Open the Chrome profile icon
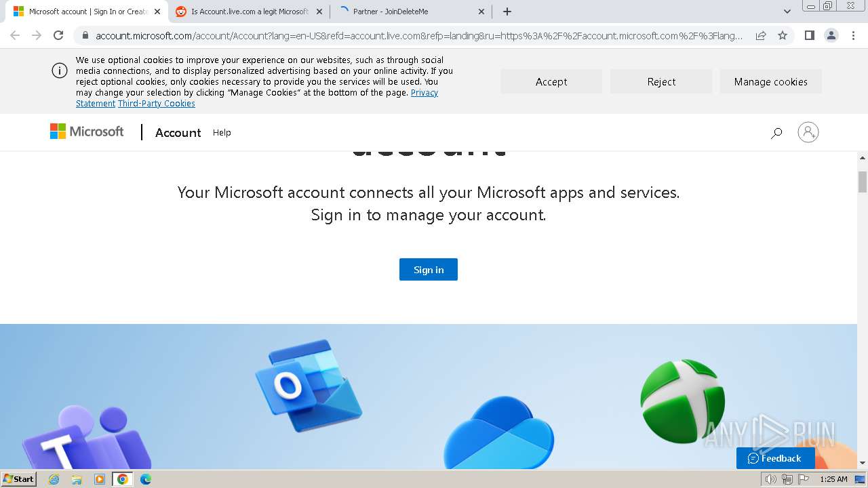The height and width of the screenshot is (488, 868). coord(831,35)
